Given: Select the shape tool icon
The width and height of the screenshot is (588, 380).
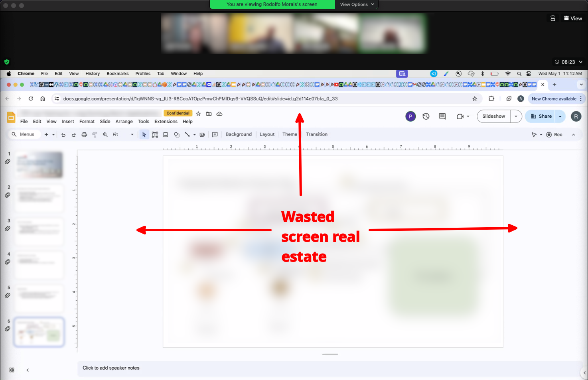Looking at the screenshot, I should [176, 135].
